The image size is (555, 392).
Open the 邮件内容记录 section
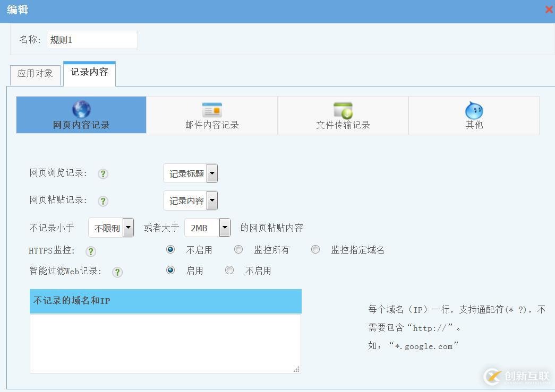tap(212, 116)
